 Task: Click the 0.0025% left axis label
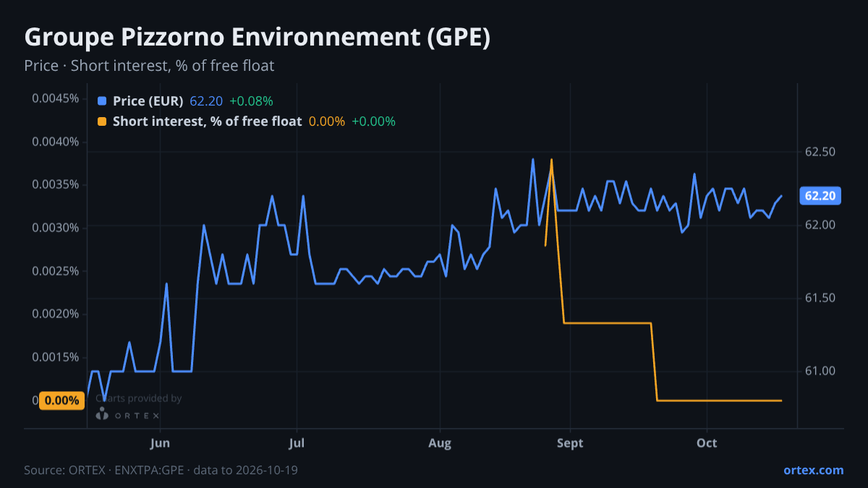tap(55, 271)
